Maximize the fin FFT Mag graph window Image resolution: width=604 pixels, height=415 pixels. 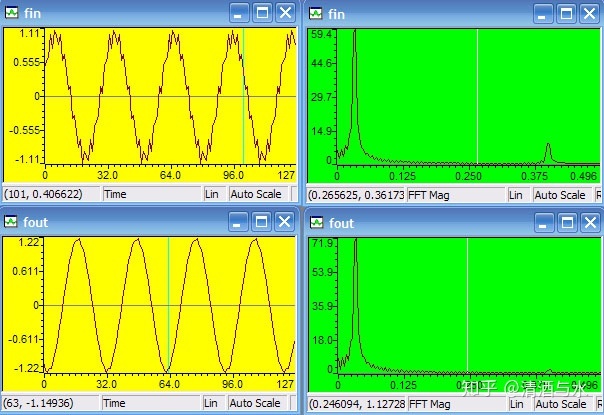[x=566, y=14]
